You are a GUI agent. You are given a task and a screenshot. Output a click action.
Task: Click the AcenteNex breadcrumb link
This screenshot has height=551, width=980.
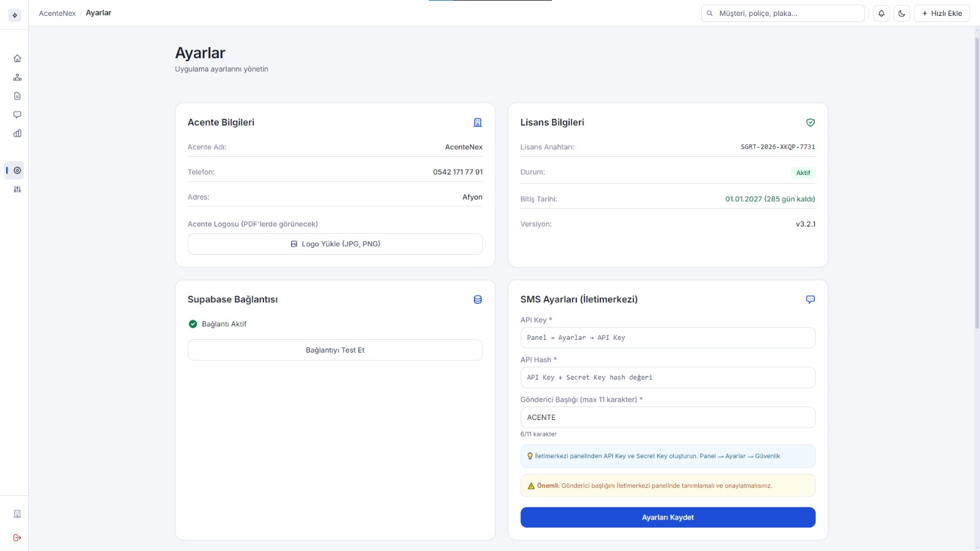click(x=57, y=13)
